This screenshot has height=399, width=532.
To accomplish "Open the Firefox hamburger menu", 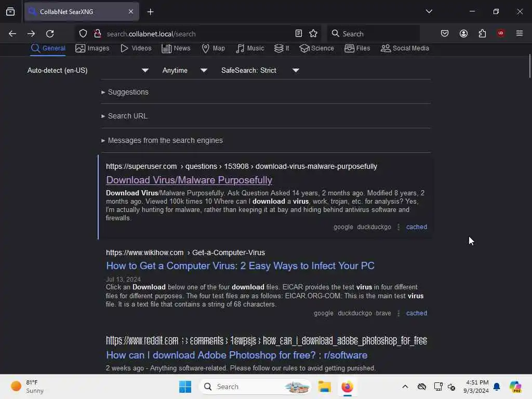I will (520, 33).
